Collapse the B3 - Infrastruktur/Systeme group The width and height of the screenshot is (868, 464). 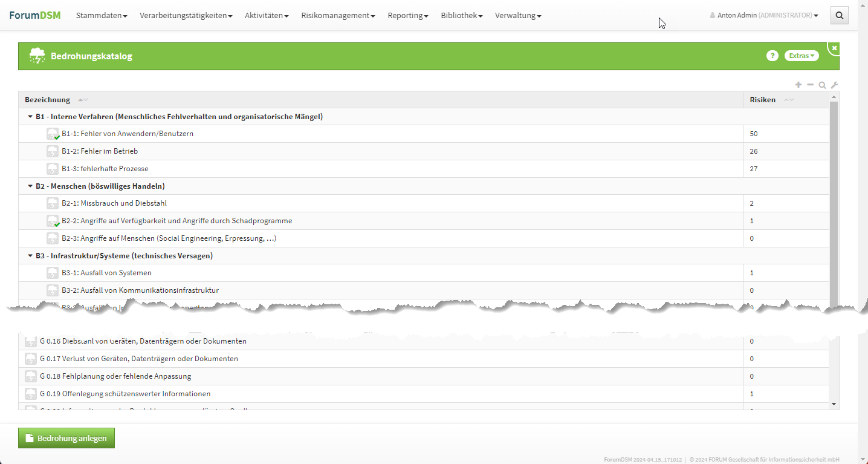(30, 256)
